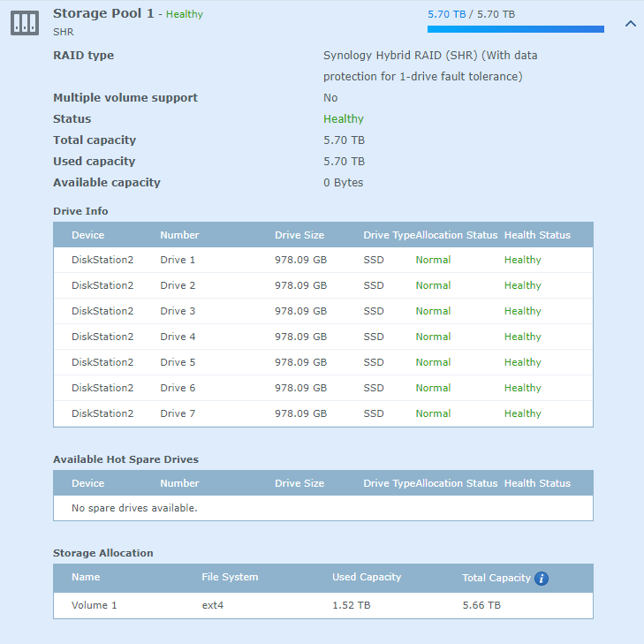Click Number column header in Drive Info
644x644 pixels.
click(x=179, y=235)
